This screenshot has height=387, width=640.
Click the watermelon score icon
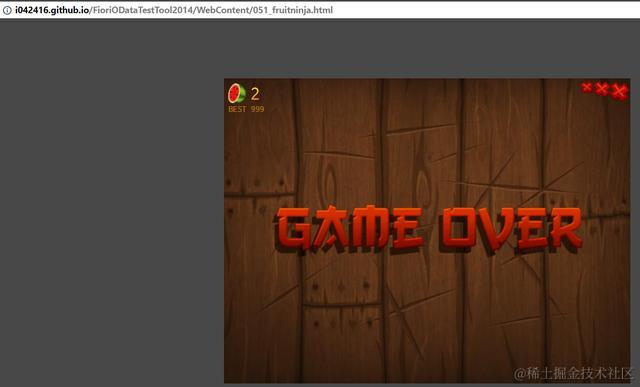[x=237, y=93]
